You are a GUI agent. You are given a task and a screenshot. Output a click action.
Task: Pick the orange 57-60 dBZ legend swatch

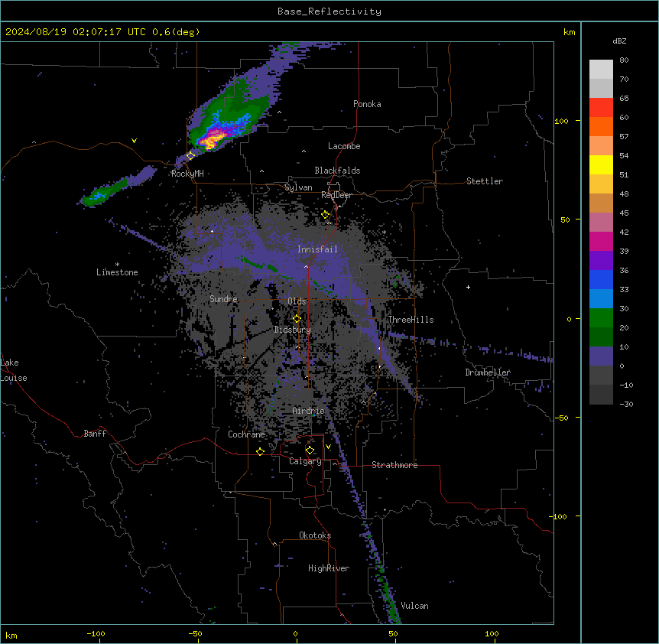pos(601,126)
